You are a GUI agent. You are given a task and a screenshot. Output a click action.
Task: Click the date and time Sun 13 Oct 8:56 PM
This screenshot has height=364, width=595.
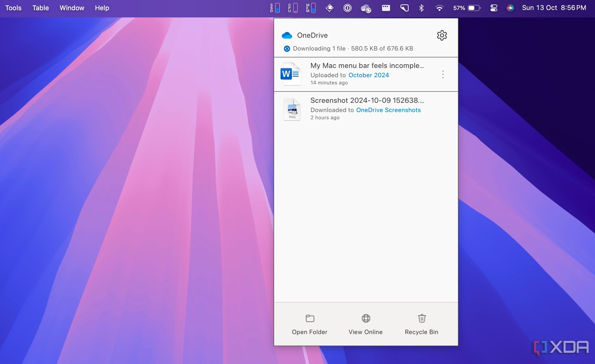pyautogui.click(x=554, y=8)
